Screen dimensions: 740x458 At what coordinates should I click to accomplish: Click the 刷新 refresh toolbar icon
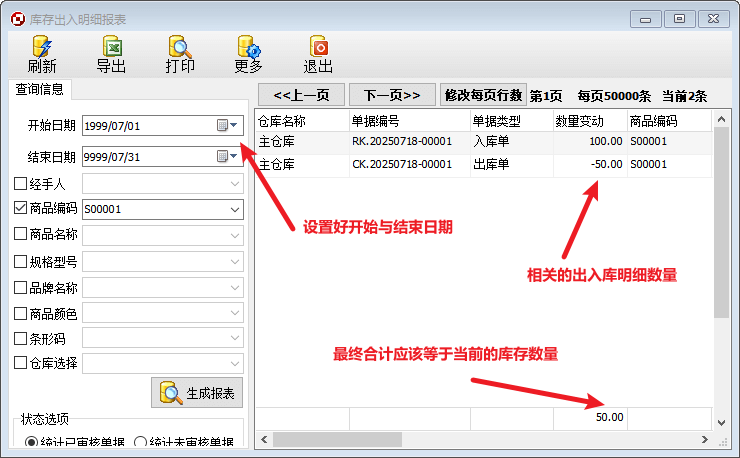42,46
